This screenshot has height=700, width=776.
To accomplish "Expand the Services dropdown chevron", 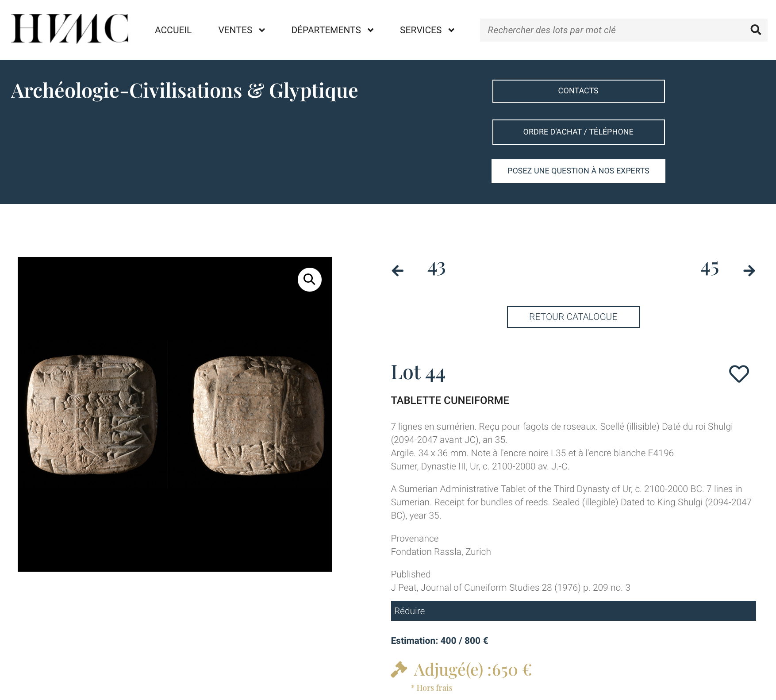I will click(451, 30).
